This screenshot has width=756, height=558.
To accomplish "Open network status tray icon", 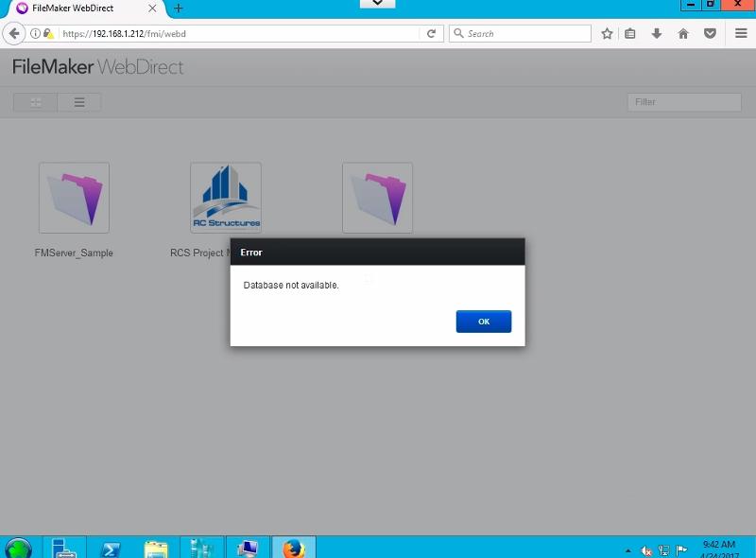I will (664, 550).
